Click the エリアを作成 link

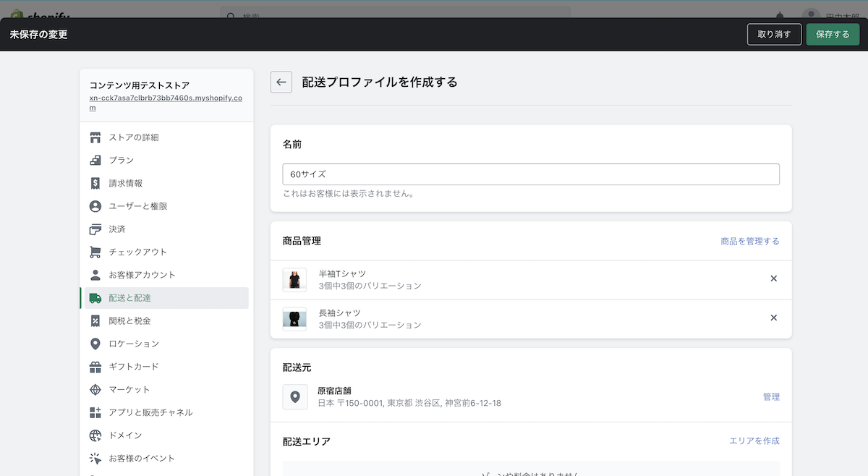754,441
